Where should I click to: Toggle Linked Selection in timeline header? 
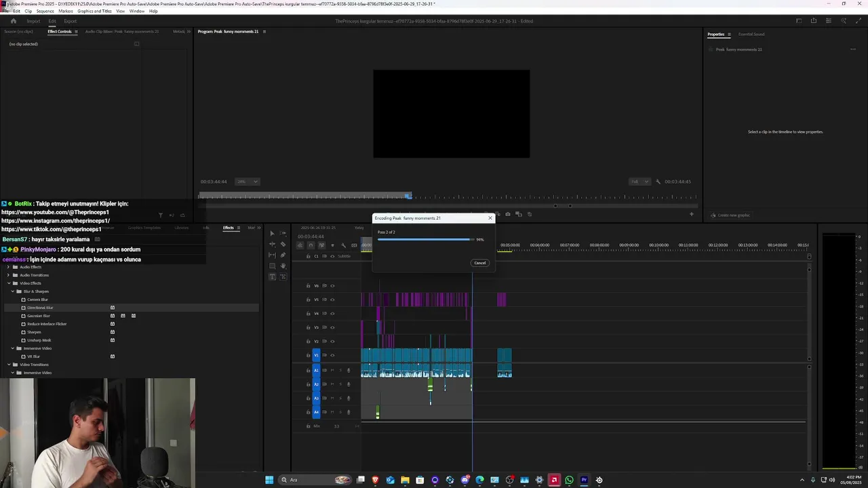pos(321,245)
